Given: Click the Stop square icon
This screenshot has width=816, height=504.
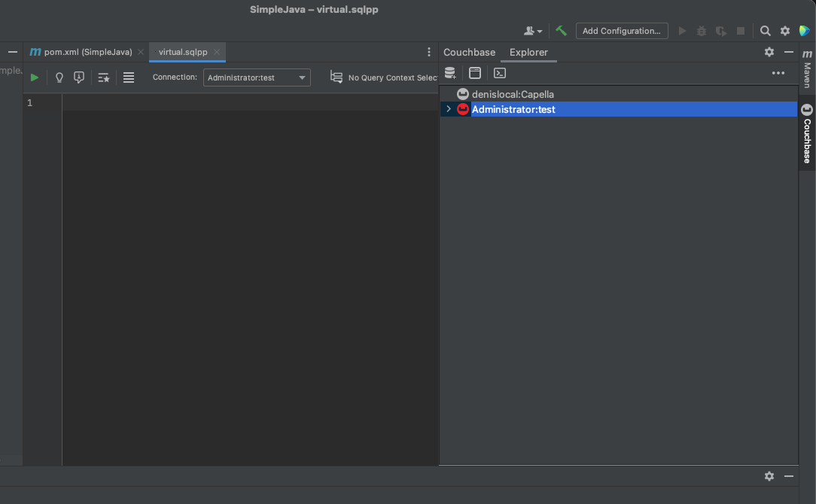Looking at the screenshot, I should [x=741, y=31].
